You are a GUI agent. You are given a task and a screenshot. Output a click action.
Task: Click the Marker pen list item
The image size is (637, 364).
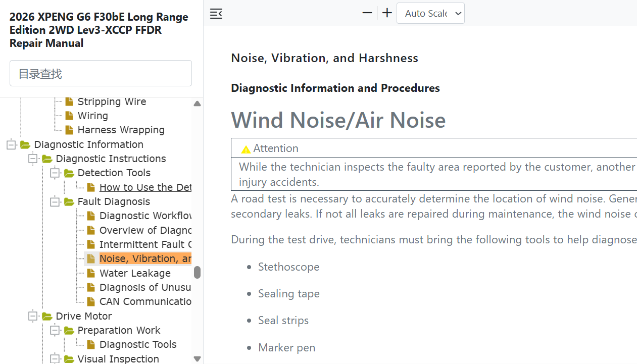point(286,347)
